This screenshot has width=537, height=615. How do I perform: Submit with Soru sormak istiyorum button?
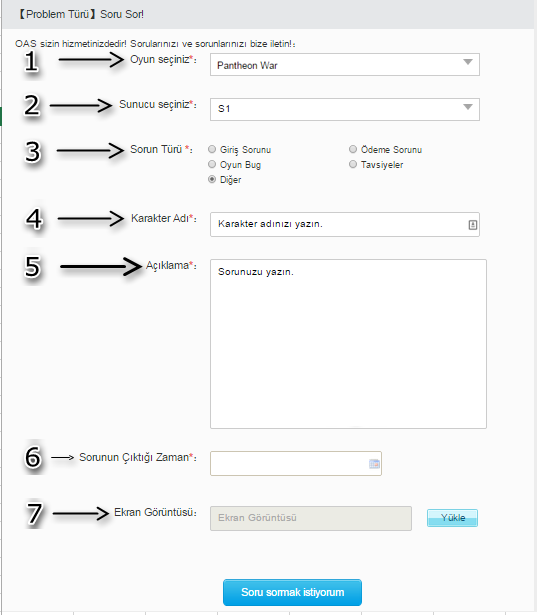coord(292,592)
